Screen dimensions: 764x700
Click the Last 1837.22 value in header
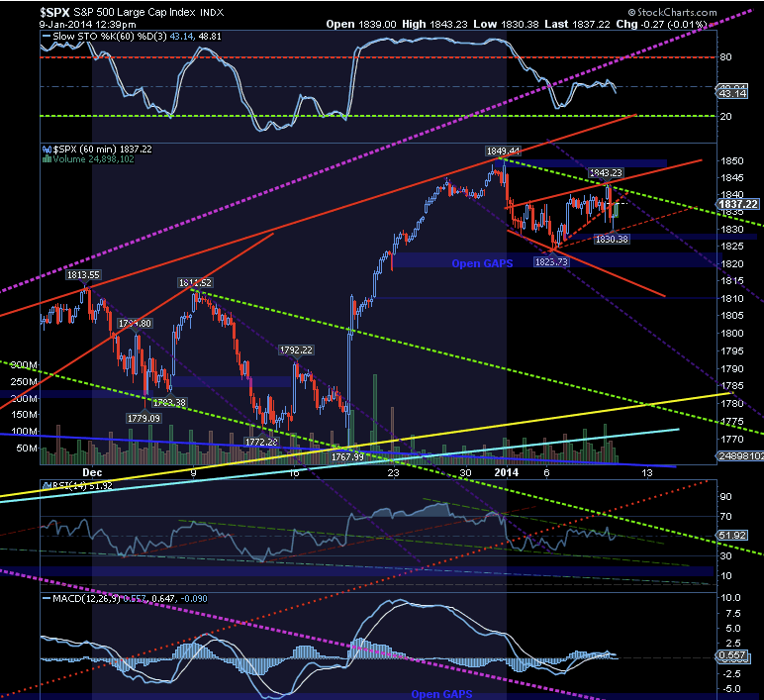(577, 25)
